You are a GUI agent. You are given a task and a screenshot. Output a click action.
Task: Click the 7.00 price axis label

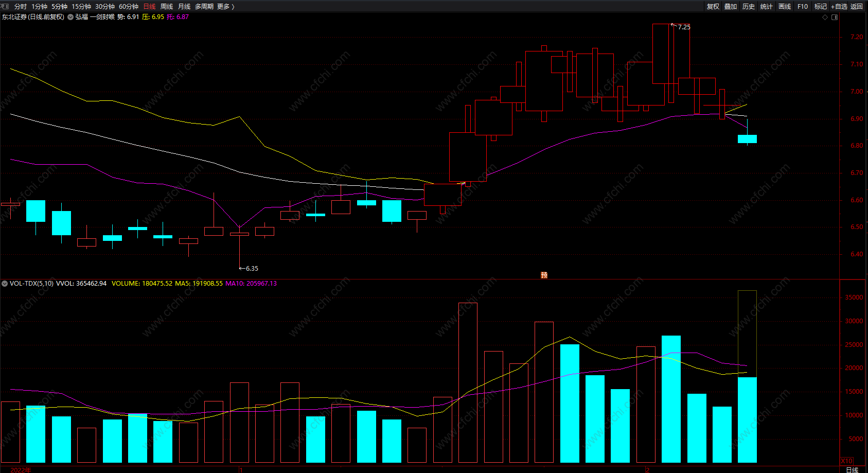click(857, 92)
